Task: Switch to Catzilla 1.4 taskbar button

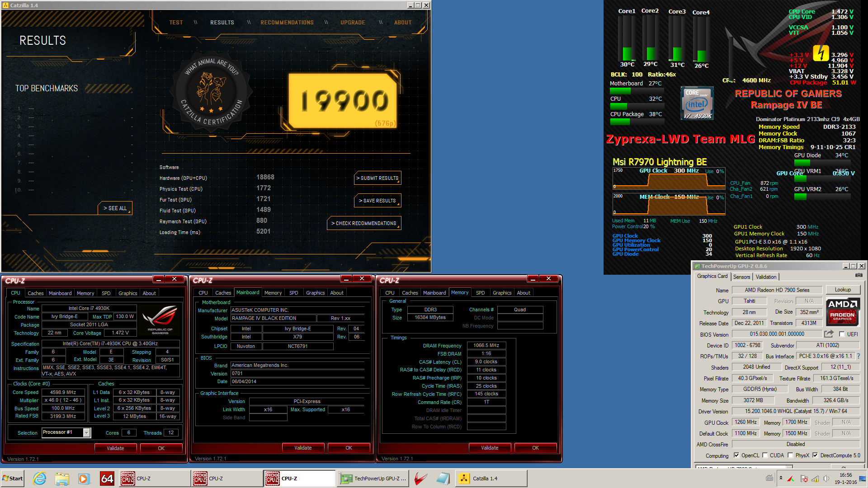Action: coord(491,479)
